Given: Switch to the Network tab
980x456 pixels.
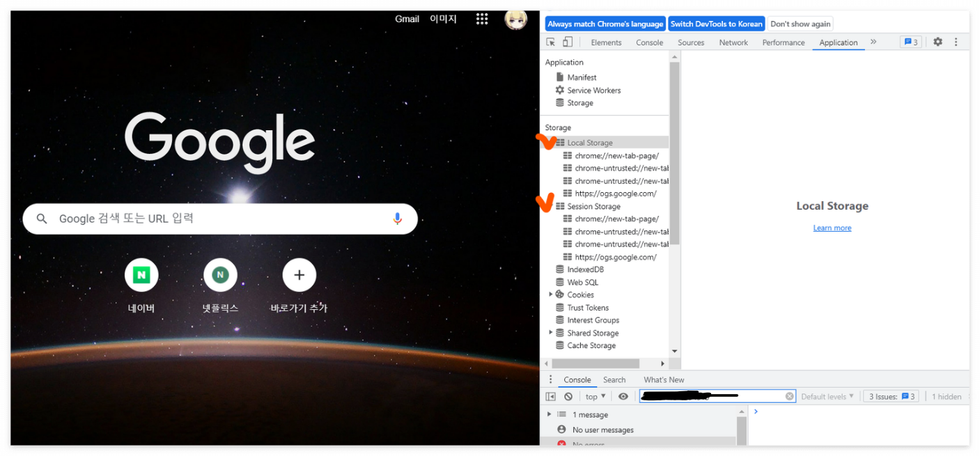Looking at the screenshot, I should click(733, 42).
